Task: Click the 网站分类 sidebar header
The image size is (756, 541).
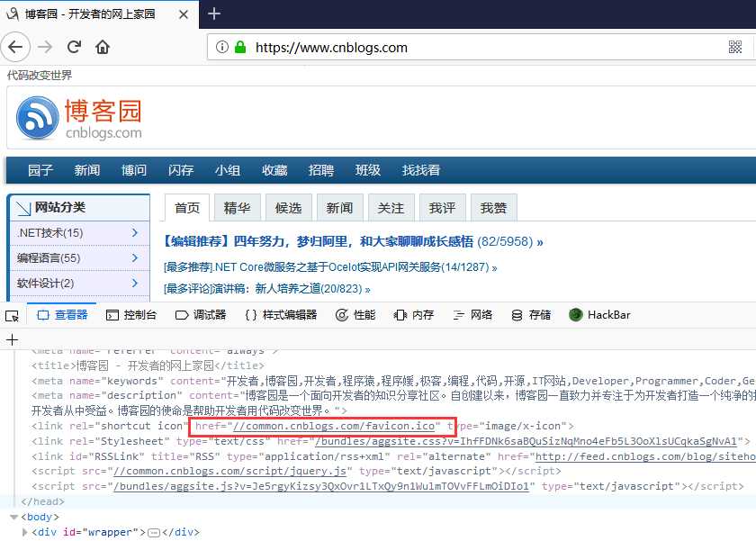Action: [x=80, y=207]
